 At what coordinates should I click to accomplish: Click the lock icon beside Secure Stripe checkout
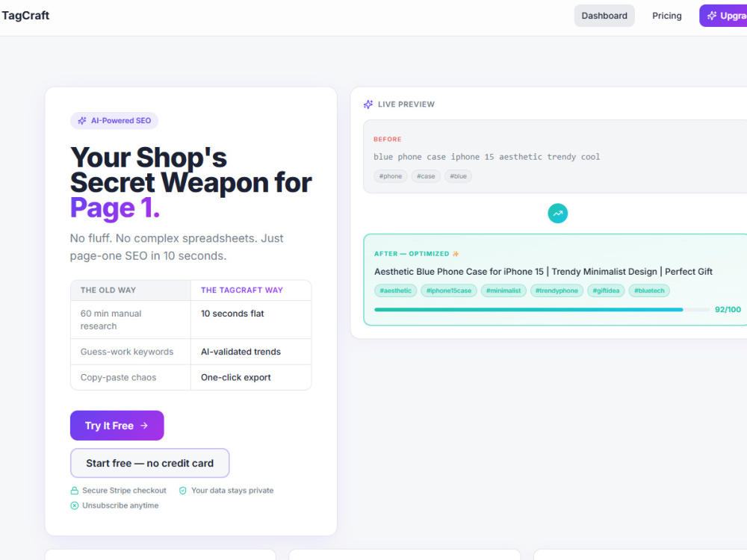pos(74,491)
